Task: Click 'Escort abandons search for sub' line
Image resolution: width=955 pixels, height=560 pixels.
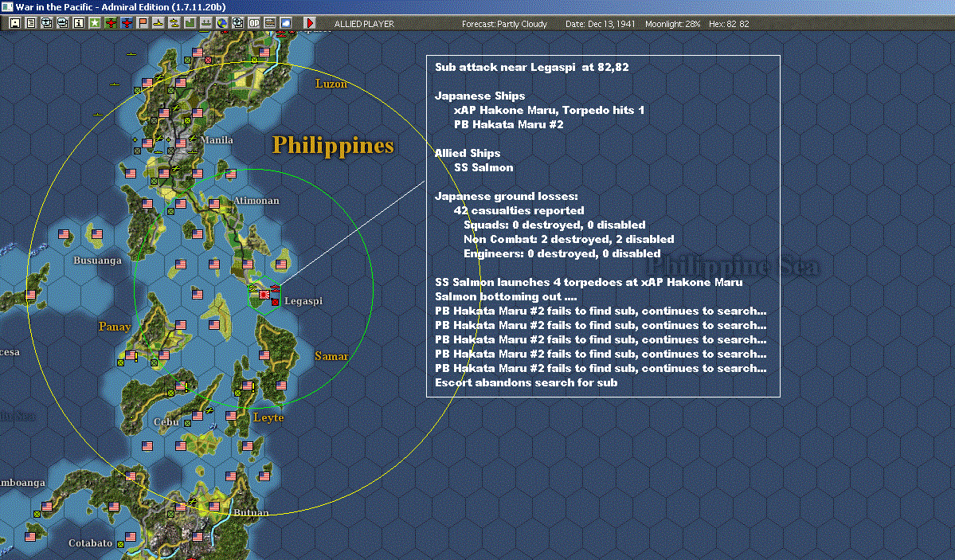Action: [526, 382]
